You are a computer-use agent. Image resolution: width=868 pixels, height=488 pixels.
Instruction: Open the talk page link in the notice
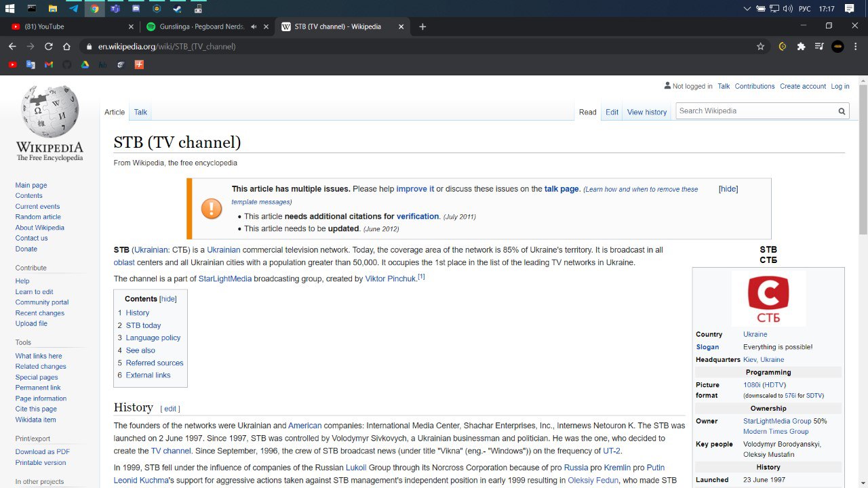point(561,189)
